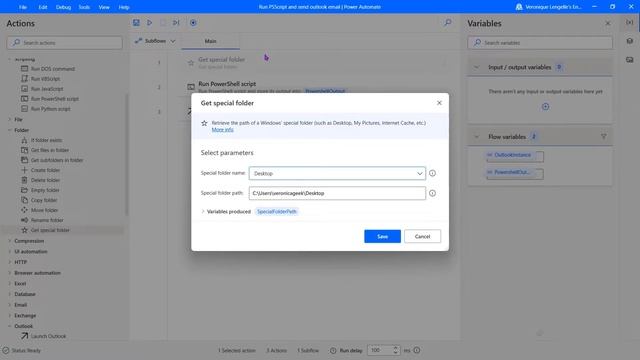The width and height of the screenshot is (640, 360).
Task: Click the SpecialFolderPath variable chip
Action: pos(277,211)
